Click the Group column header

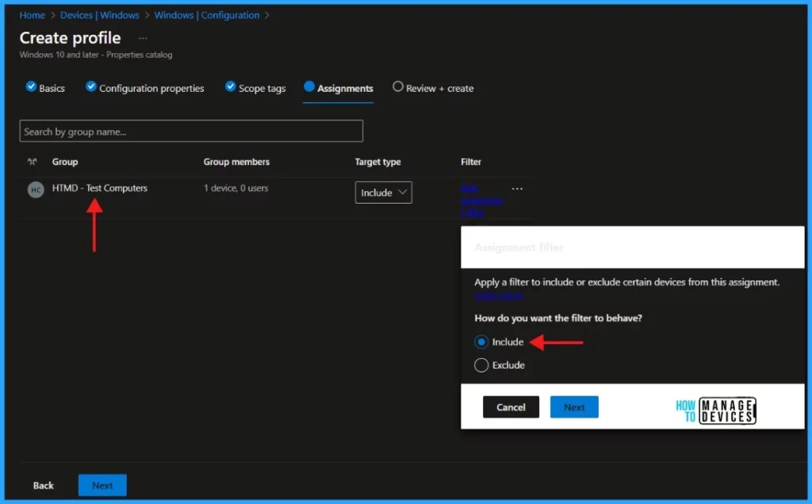coord(65,162)
